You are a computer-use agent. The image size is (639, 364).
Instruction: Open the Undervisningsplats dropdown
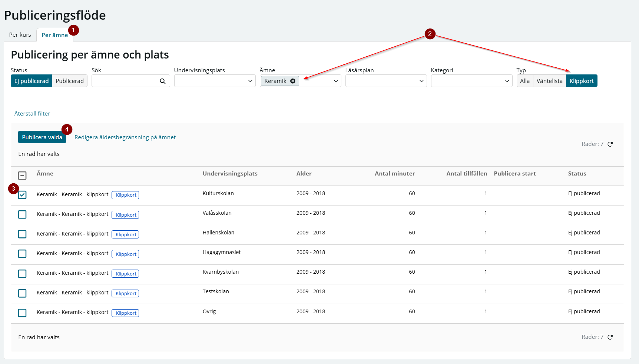pos(215,81)
